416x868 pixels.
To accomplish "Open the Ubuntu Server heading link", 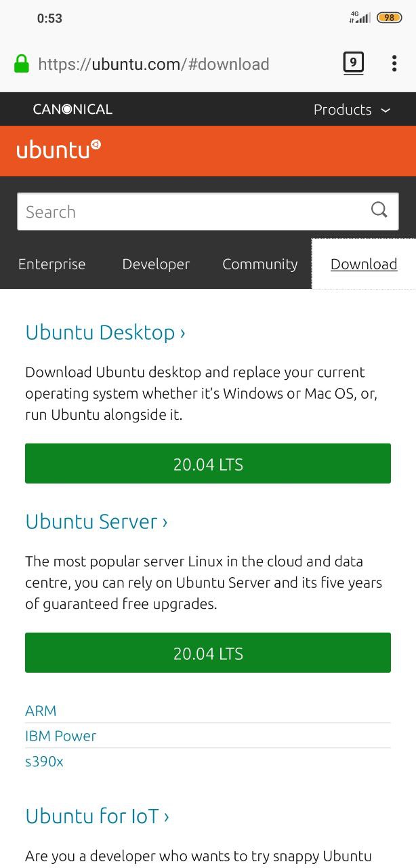I will click(96, 521).
